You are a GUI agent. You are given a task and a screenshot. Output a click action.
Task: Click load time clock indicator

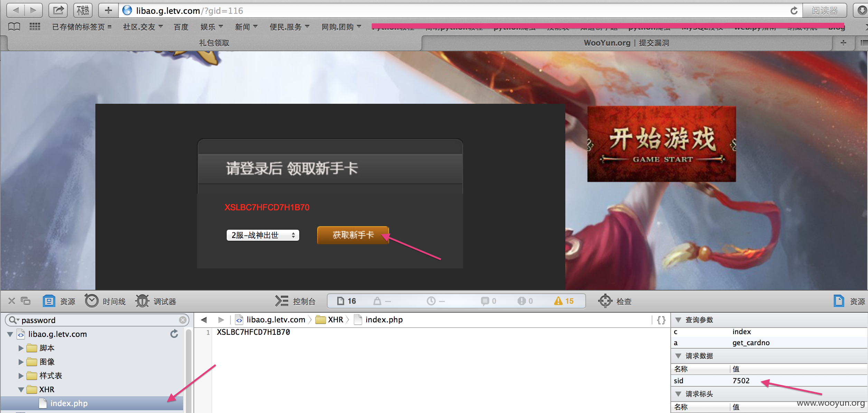[x=435, y=301]
